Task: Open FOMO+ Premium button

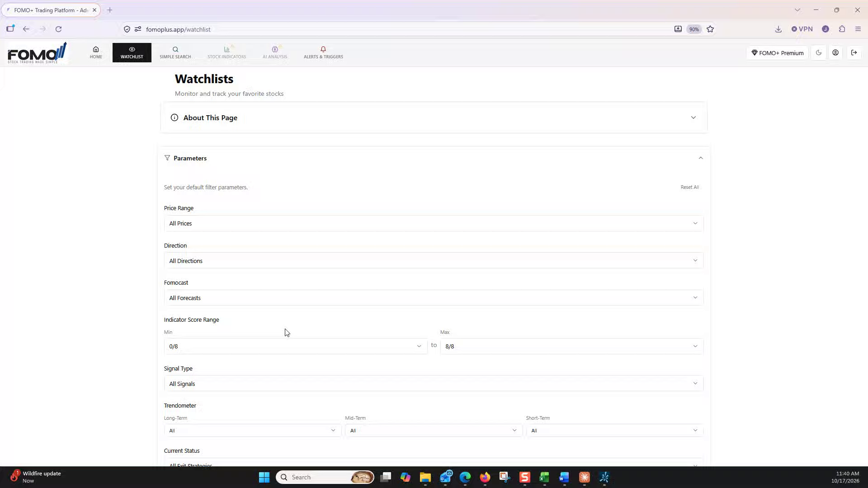Action: coord(777,53)
